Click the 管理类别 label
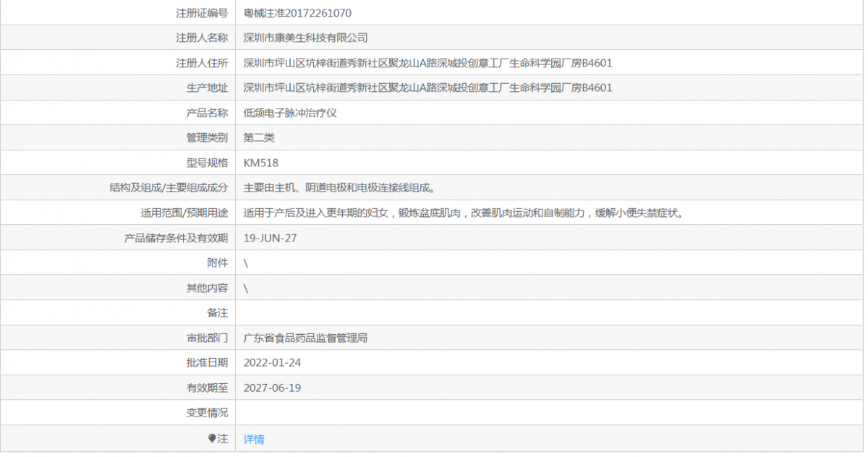 [207, 137]
